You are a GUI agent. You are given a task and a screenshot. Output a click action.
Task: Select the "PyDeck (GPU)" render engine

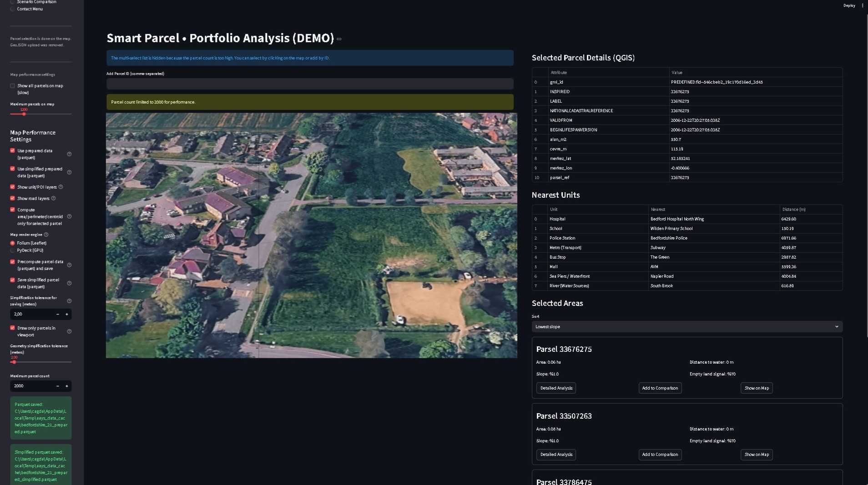[x=12, y=250]
